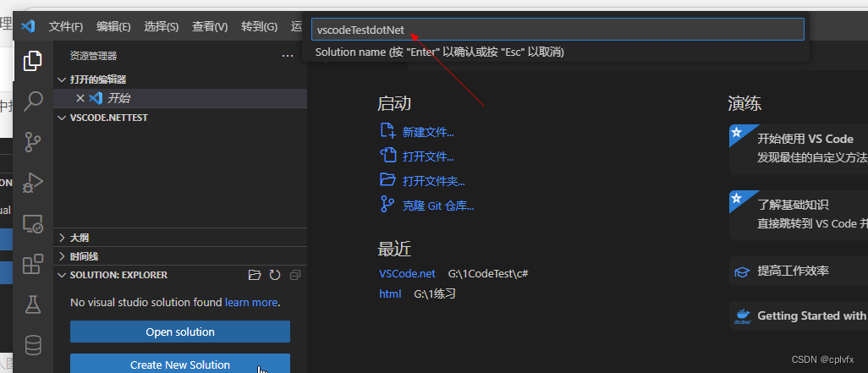Click the 克隆 Git 仓库... link

coord(438,206)
